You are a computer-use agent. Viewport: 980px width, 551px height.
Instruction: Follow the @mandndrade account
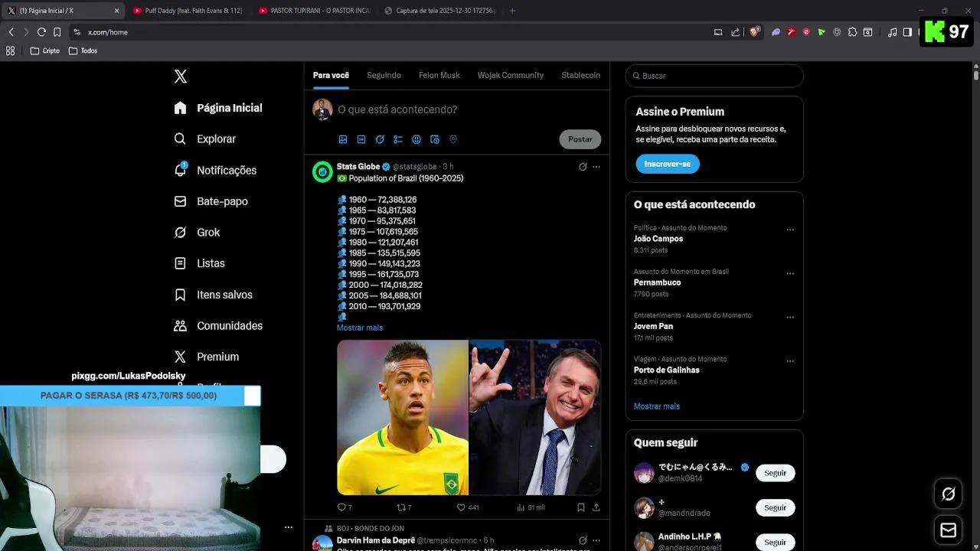coord(776,507)
